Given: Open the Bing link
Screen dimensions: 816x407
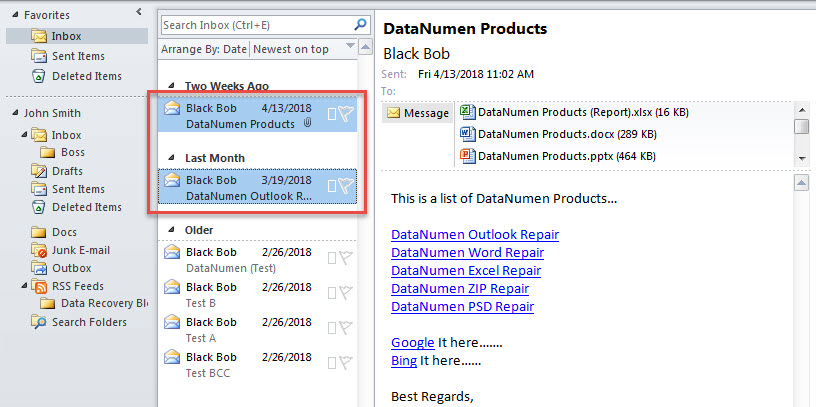Looking at the screenshot, I should (x=404, y=361).
